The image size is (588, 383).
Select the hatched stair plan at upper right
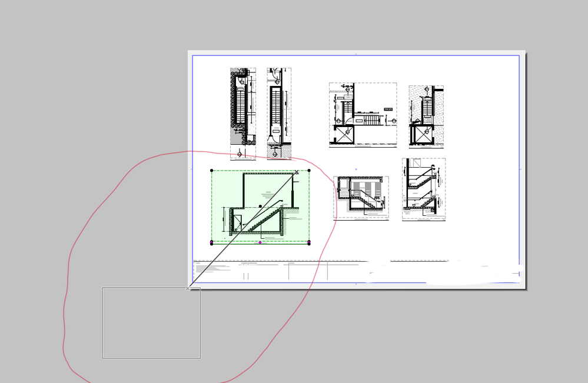click(x=426, y=117)
